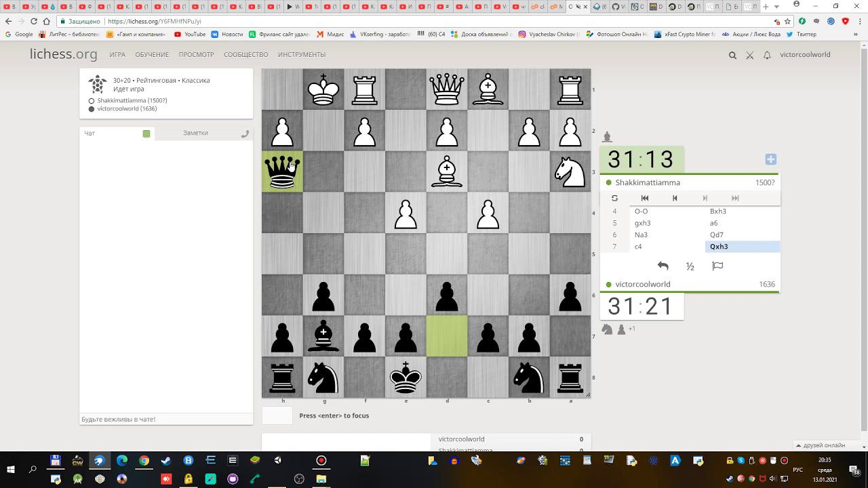Select the white king on g1

click(323, 89)
